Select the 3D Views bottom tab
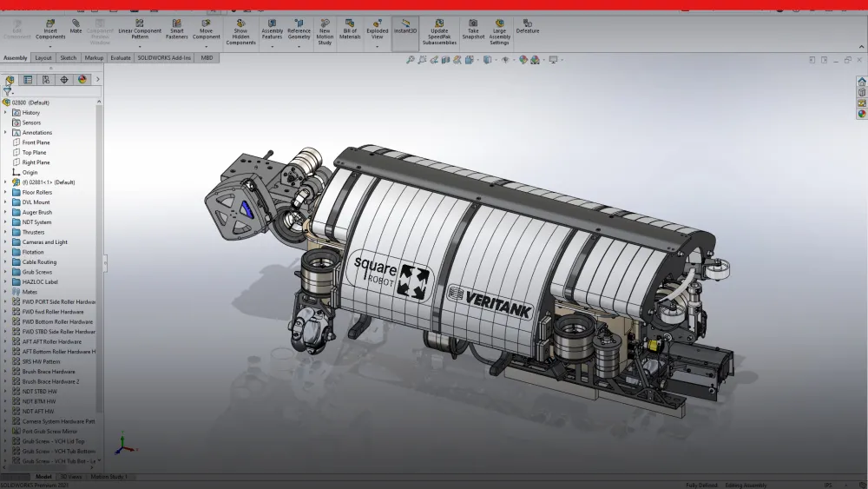 [x=71, y=476]
